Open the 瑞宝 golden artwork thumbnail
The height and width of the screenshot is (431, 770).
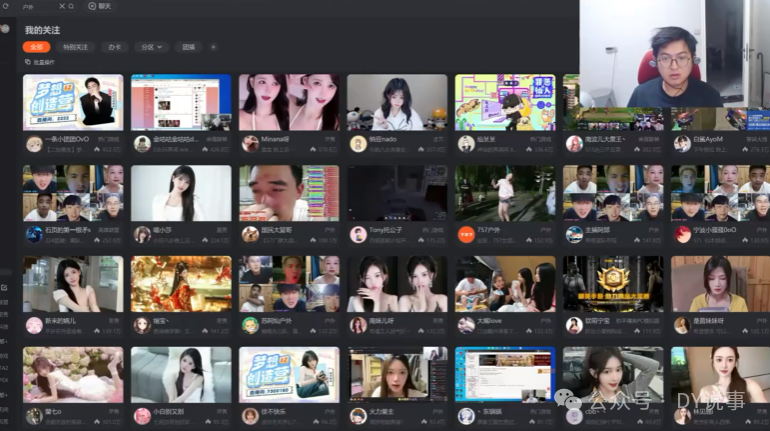pos(181,284)
